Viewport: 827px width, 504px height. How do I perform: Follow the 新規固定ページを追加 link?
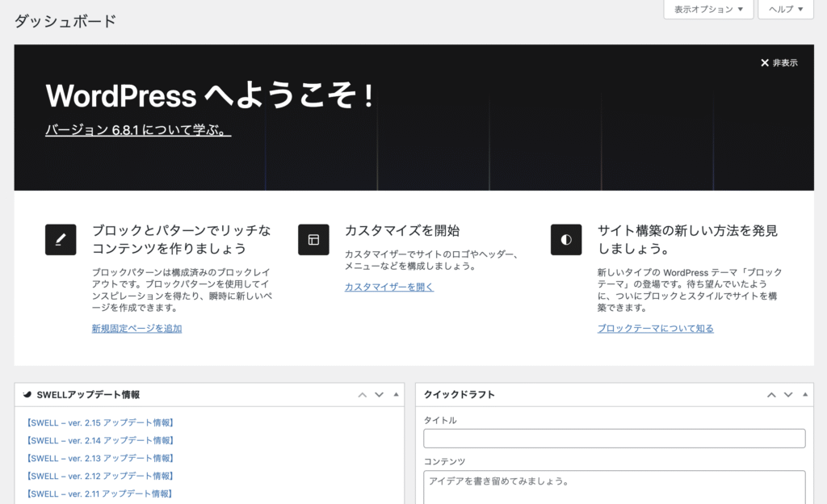[x=136, y=329]
